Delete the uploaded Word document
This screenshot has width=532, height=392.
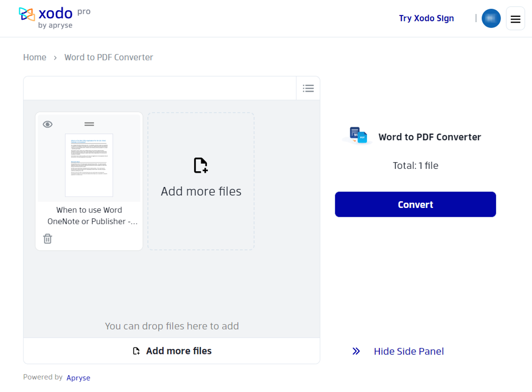coord(47,239)
